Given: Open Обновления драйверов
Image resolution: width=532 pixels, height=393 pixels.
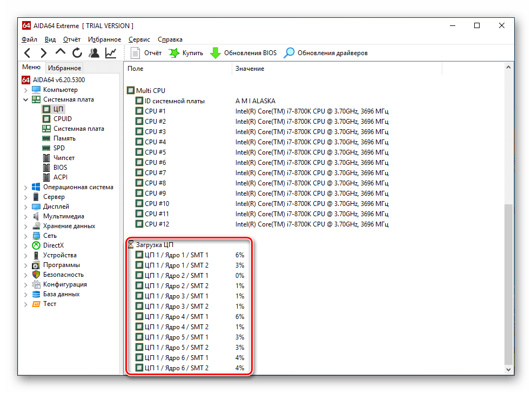Looking at the screenshot, I should coord(326,53).
